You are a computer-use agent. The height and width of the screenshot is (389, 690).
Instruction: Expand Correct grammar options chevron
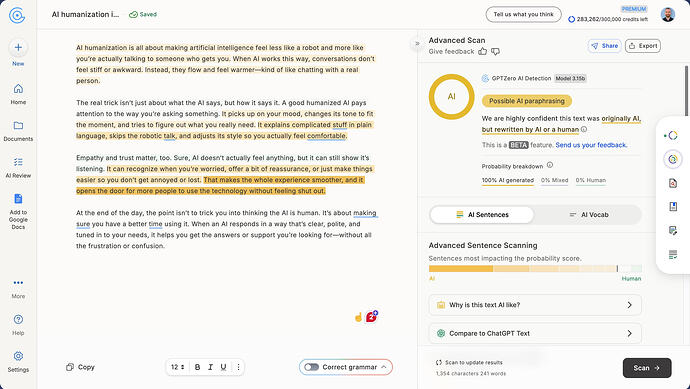(x=384, y=367)
